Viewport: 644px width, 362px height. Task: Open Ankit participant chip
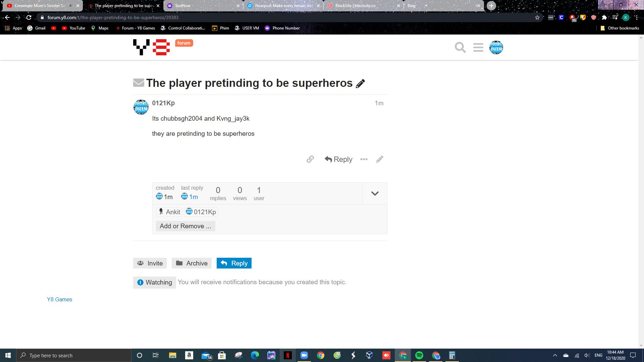[169, 212]
